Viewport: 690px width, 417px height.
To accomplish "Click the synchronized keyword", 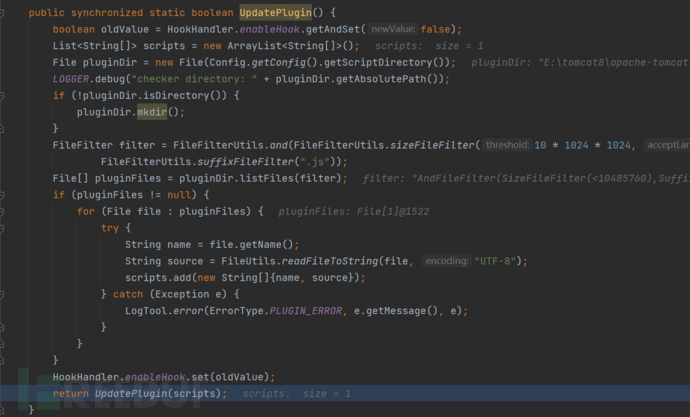I will point(107,13).
